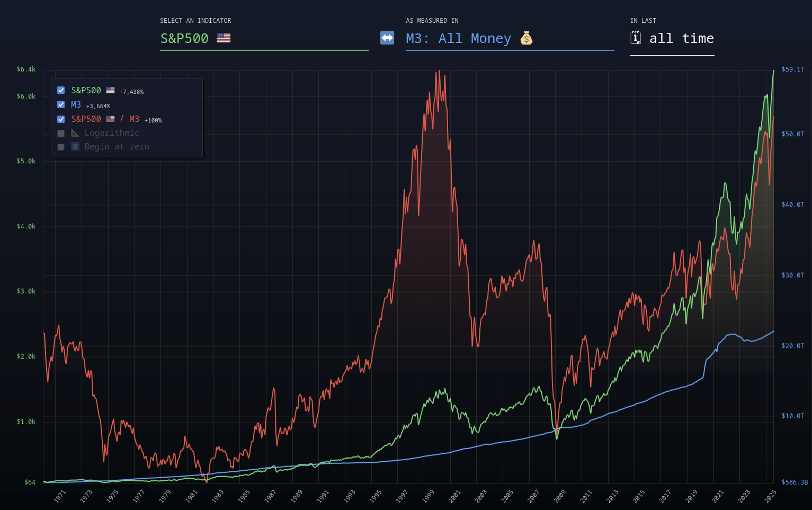Click the 1995 year label on the time axis
The height and width of the screenshot is (510, 812).
coord(376,496)
